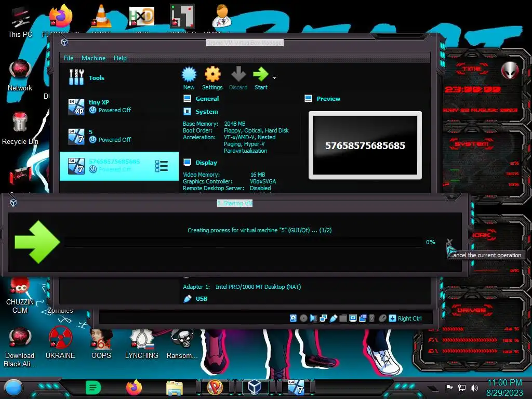Open File Explorer from the taskbar

(175, 389)
